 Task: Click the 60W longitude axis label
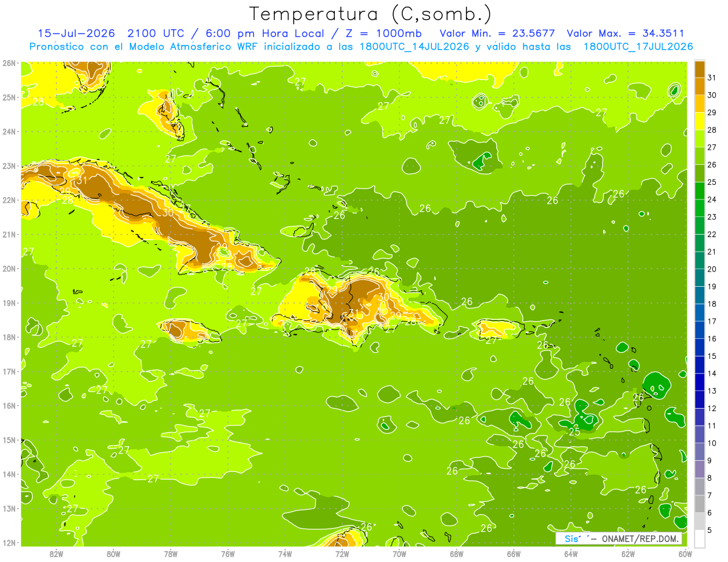tap(686, 554)
